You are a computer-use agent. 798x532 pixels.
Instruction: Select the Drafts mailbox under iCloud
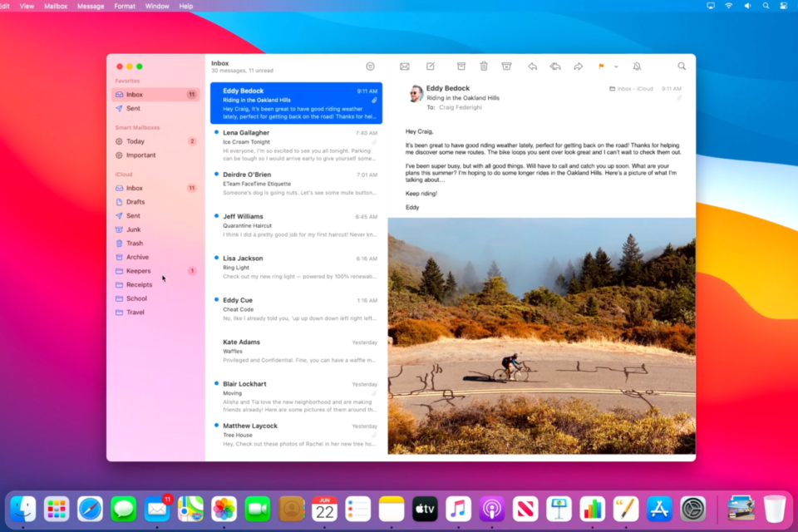[135, 202]
